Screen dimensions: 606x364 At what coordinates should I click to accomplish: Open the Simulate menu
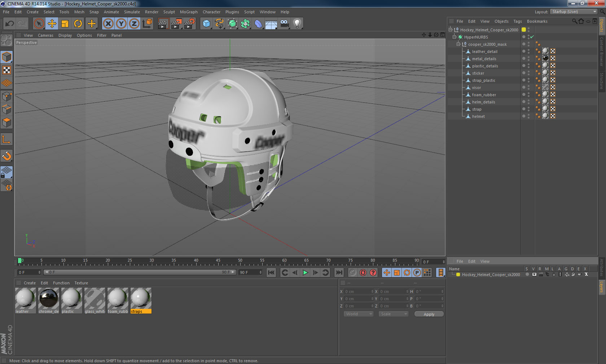(x=132, y=12)
